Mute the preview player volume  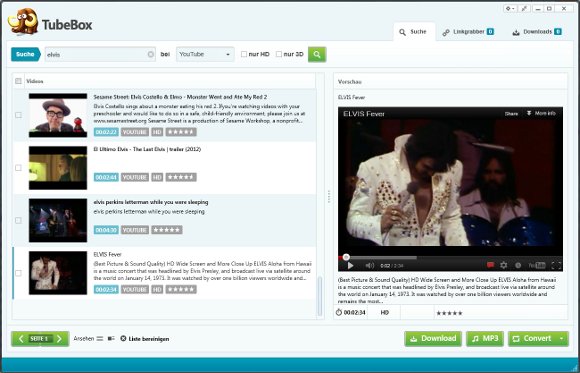369,265
